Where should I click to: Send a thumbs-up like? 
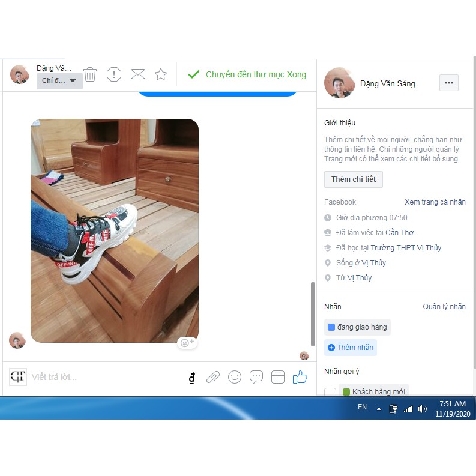(x=300, y=377)
